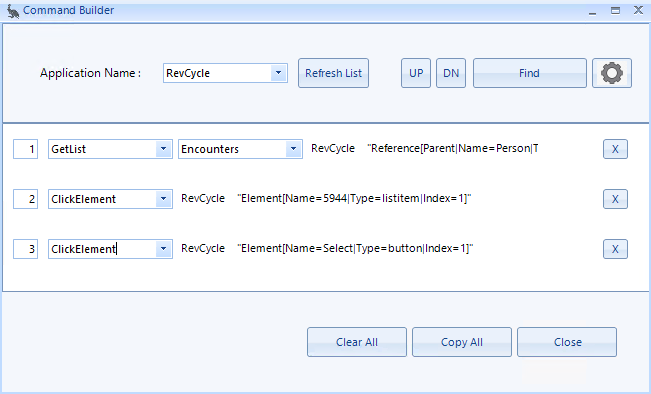Move selected command up with UP button
This screenshot has width=651, height=394.
point(416,73)
